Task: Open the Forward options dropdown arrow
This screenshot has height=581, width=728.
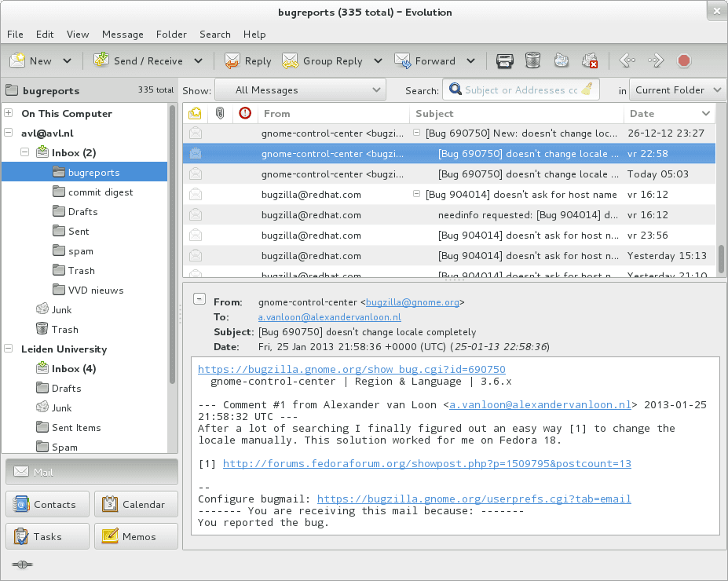Action: pyautogui.click(x=470, y=60)
